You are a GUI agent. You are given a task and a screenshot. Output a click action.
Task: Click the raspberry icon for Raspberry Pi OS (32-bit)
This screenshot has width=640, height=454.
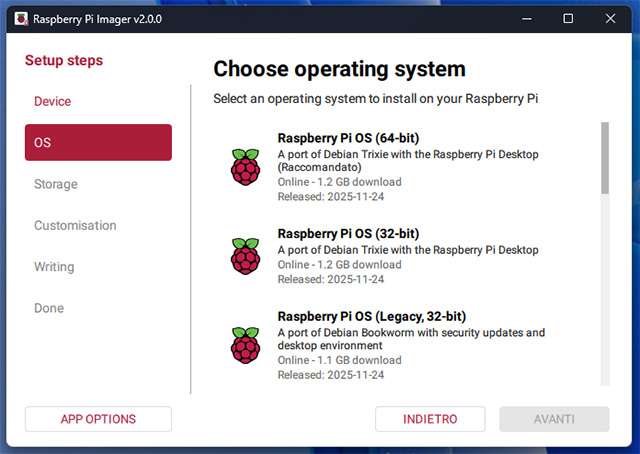tap(245, 256)
